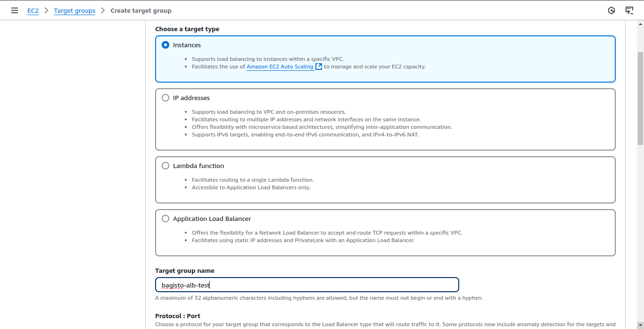Click the 'Protocol : Port' heading
644x329 pixels.
[x=178, y=316]
